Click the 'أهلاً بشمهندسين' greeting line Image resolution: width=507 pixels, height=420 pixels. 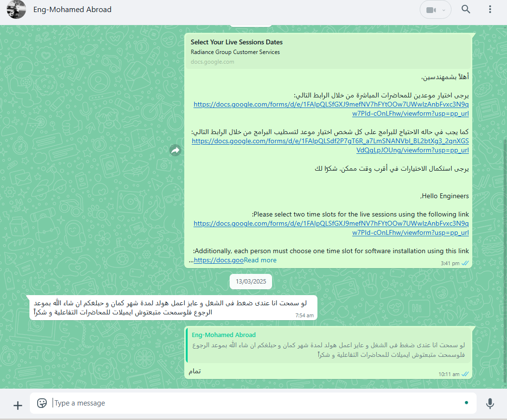point(445,77)
